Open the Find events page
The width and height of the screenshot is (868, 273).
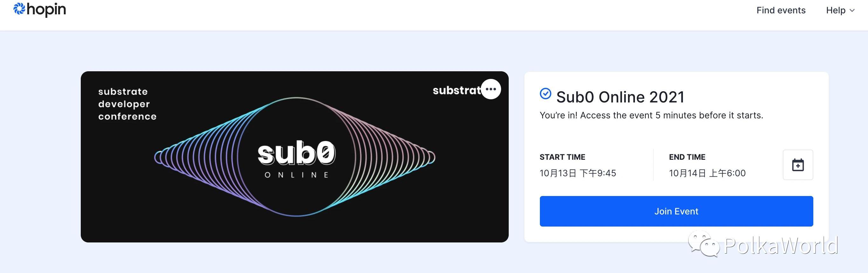pyautogui.click(x=781, y=10)
